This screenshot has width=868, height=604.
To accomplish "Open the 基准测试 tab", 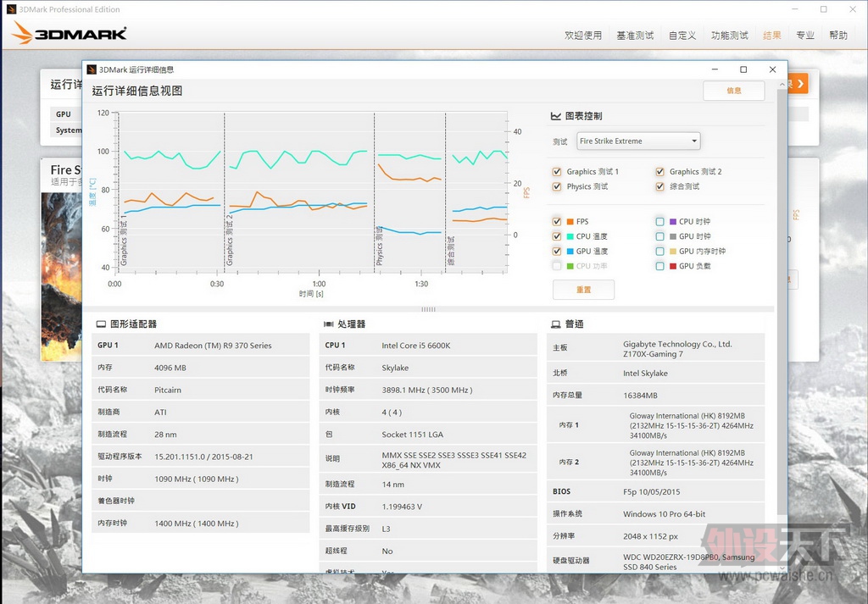I will tap(635, 36).
